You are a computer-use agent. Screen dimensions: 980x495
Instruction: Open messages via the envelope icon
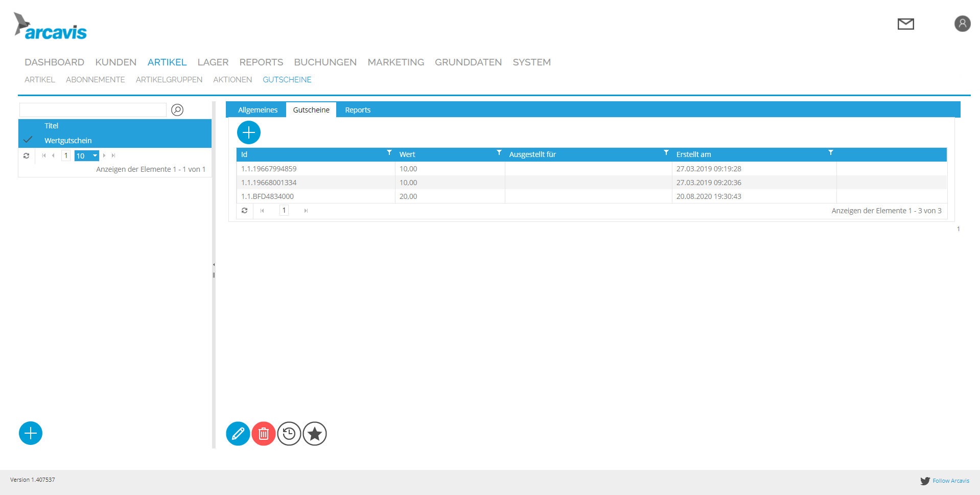[x=905, y=24]
